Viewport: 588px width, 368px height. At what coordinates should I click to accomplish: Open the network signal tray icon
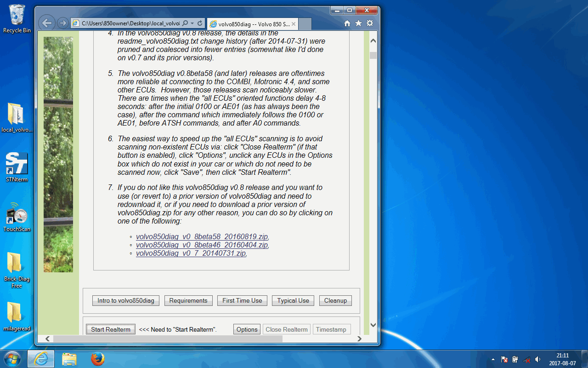click(x=526, y=359)
